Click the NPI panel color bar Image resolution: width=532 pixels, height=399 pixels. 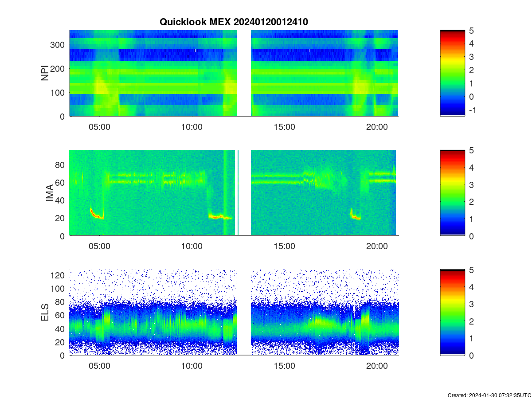pos(452,73)
